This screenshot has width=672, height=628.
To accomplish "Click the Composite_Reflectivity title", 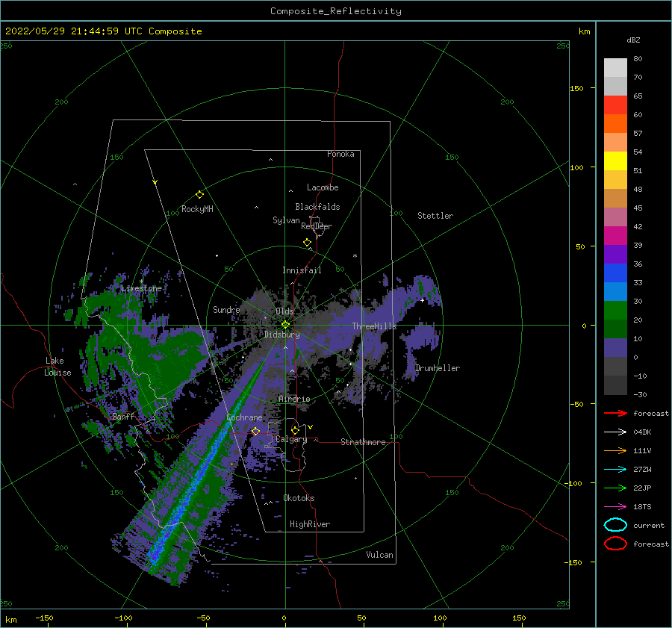I will point(336,11).
